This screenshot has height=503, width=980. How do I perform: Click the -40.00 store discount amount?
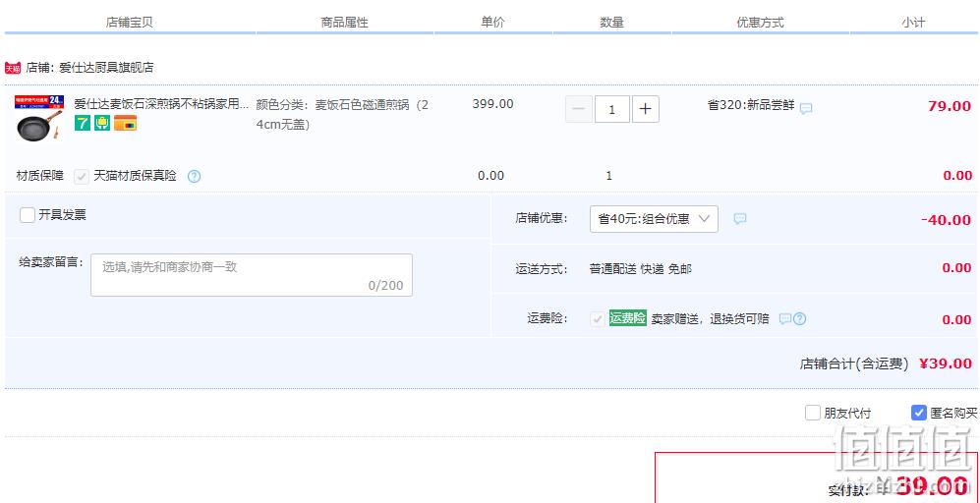947,220
